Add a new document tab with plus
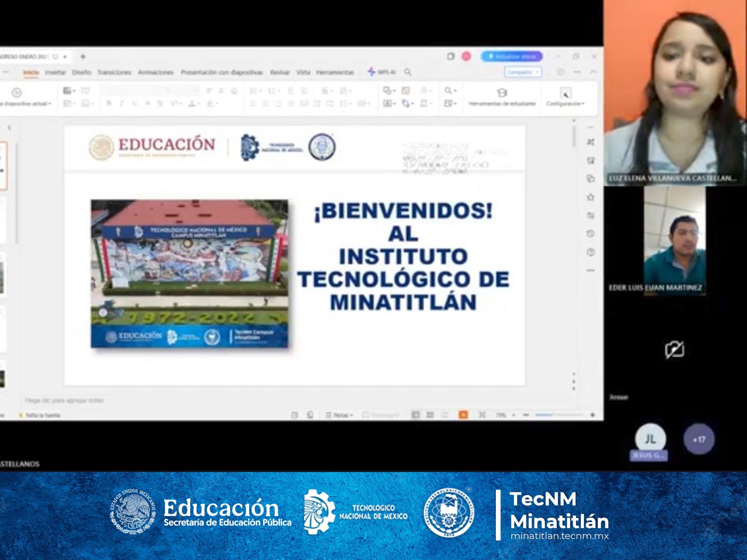 pyautogui.click(x=83, y=56)
